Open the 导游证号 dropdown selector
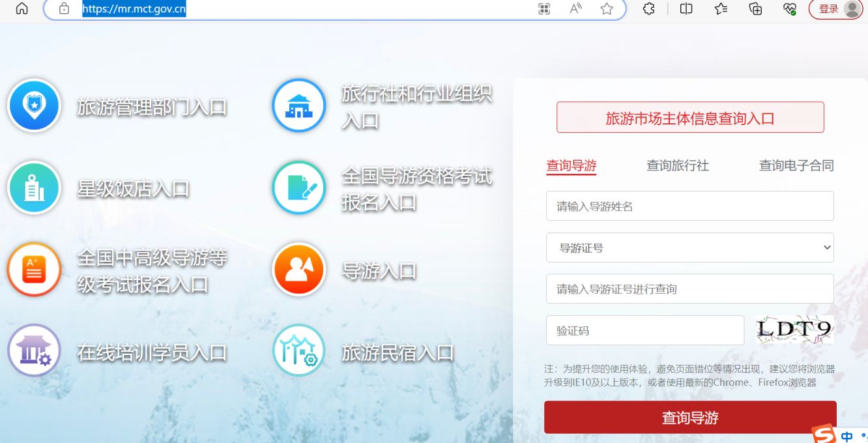Viewport: 868px width, 443px height. coord(689,248)
